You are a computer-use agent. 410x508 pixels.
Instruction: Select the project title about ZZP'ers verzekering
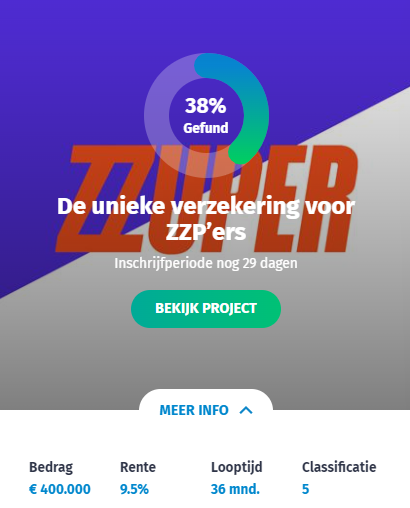(206, 219)
